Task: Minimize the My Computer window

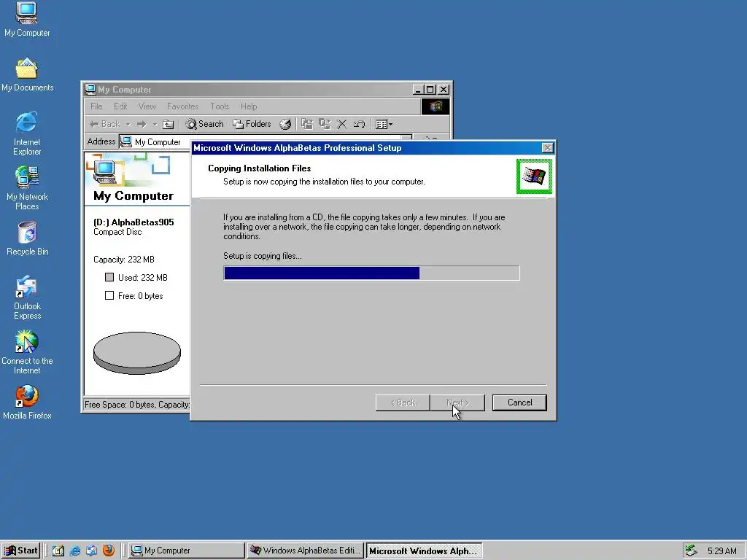Action: click(x=418, y=90)
